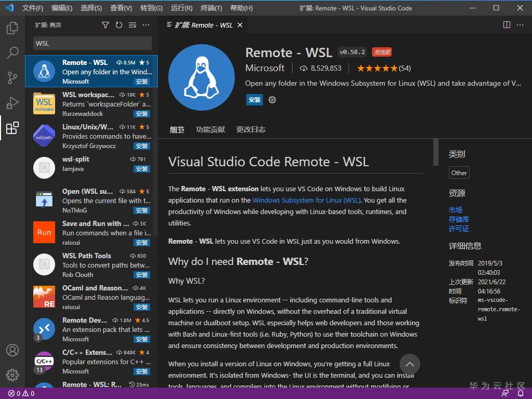Open extensions panel more actions menu
Image resolution: width=532 pixels, height=399 pixels.
[146, 25]
